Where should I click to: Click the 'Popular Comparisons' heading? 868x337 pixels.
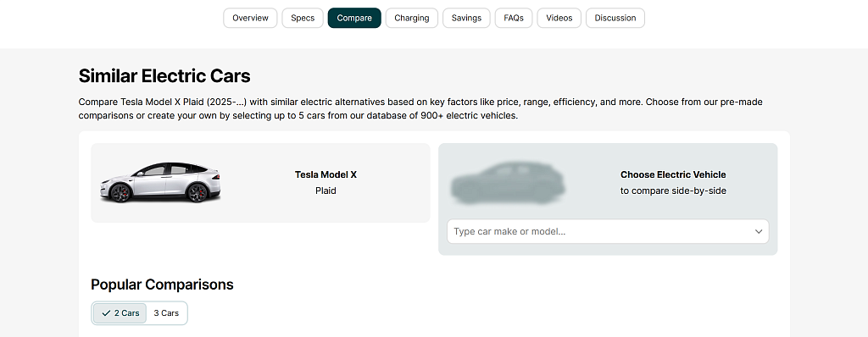(162, 285)
